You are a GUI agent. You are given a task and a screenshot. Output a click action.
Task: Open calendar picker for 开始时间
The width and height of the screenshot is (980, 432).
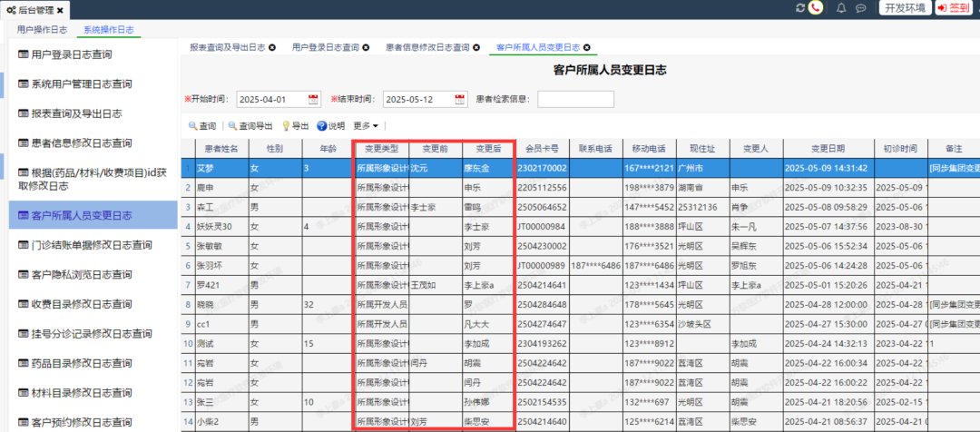313,99
